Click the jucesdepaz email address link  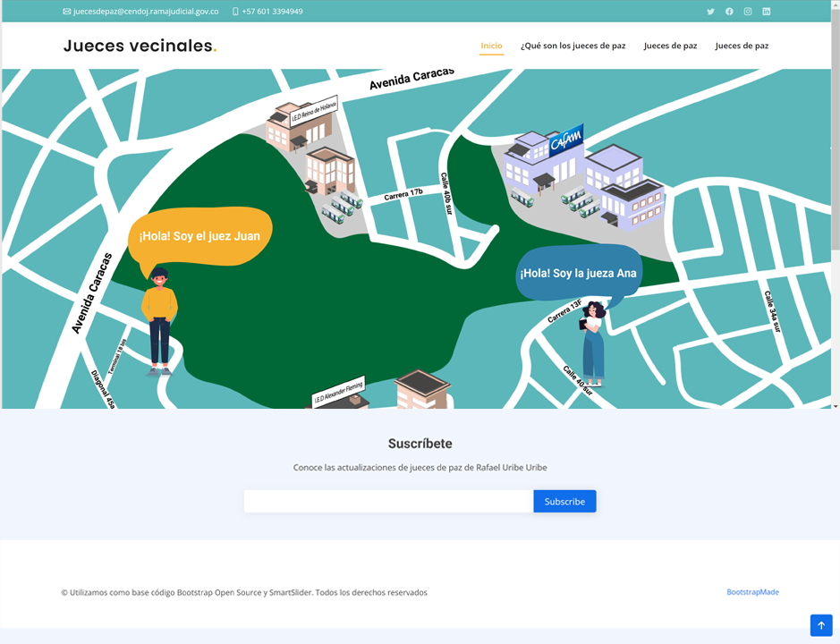coord(146,12)
